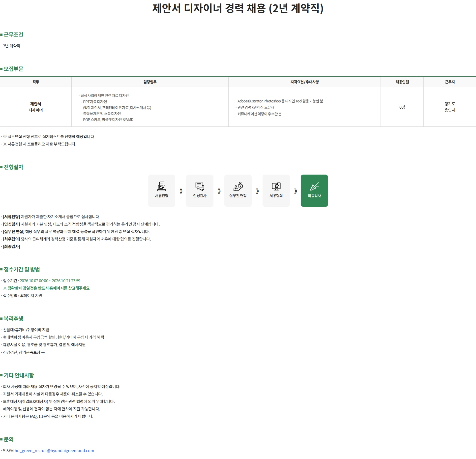Click the [처우협의] description line
This screenshot has height=459, width=476.
[x=76, y=239]
